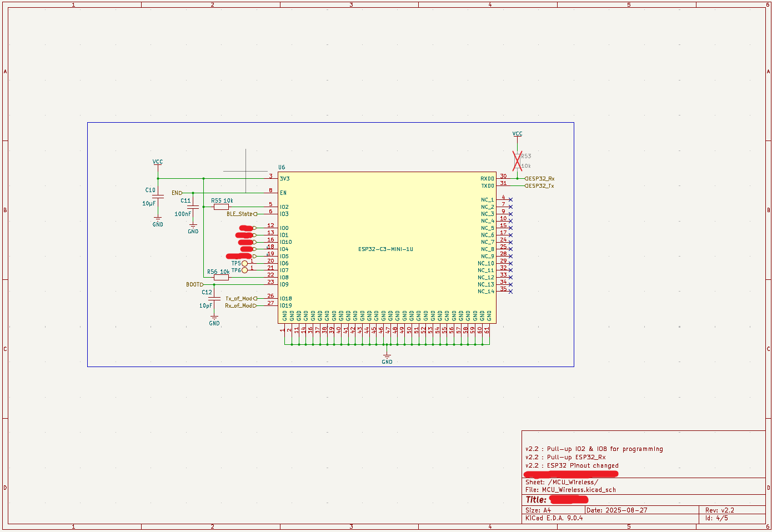Image resolution: width=772 pixels, height=532 pixels.
Task: Click the VCC power symbol above R53
Action: click(x=517, y=134)
